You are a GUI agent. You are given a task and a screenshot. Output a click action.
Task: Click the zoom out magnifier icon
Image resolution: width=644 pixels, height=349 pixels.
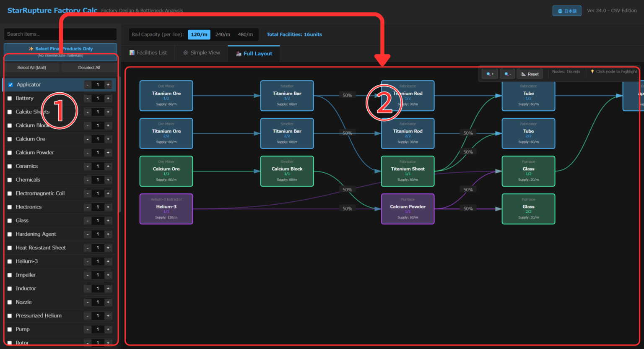point(507,73)
